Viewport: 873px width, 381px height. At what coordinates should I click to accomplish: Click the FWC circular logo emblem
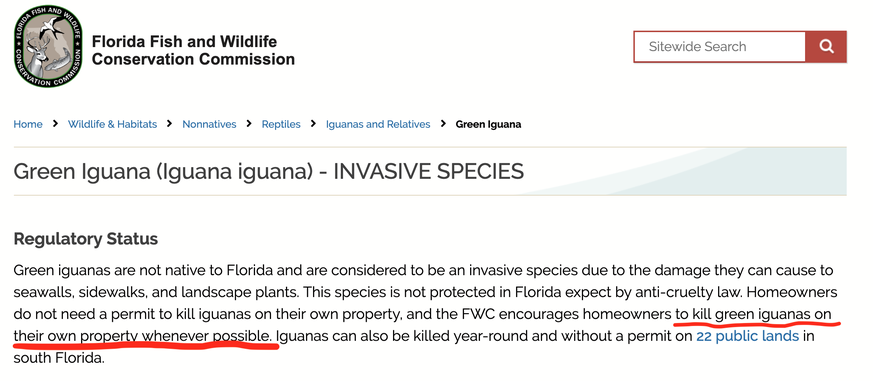(48, 46)
